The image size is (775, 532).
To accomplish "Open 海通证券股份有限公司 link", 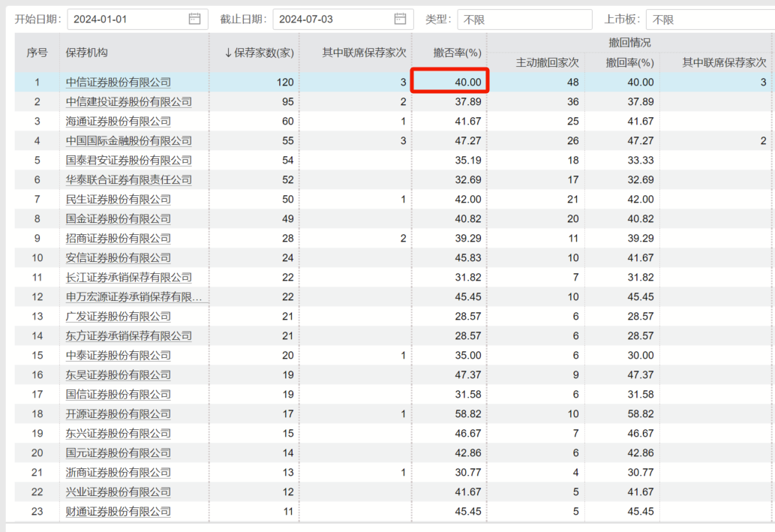I will [118, 122].
